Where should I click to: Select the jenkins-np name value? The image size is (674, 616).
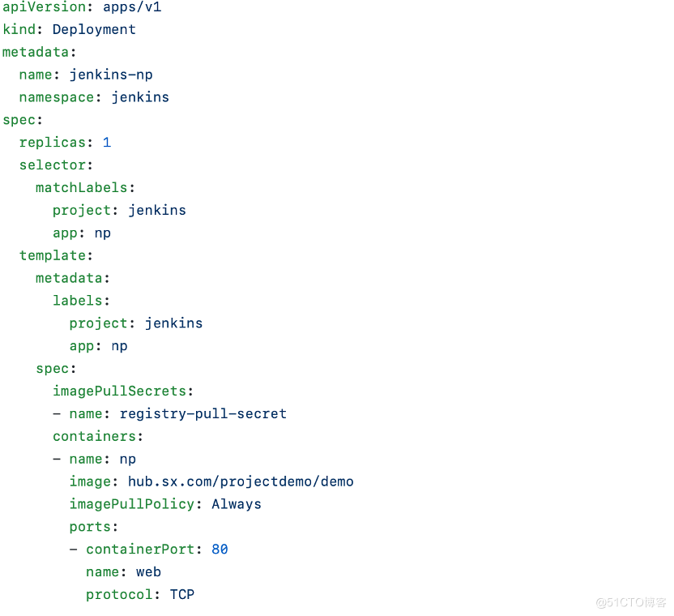click(x=111, y=75)
